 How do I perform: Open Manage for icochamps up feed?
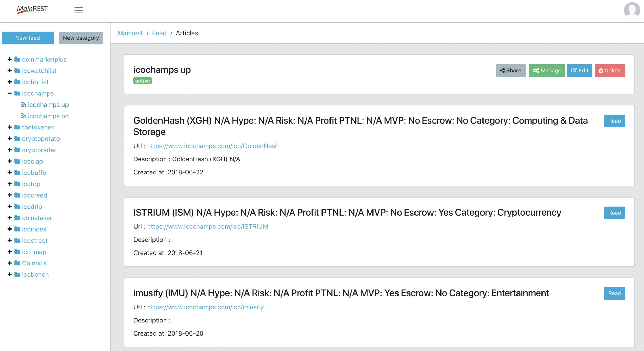547,71
